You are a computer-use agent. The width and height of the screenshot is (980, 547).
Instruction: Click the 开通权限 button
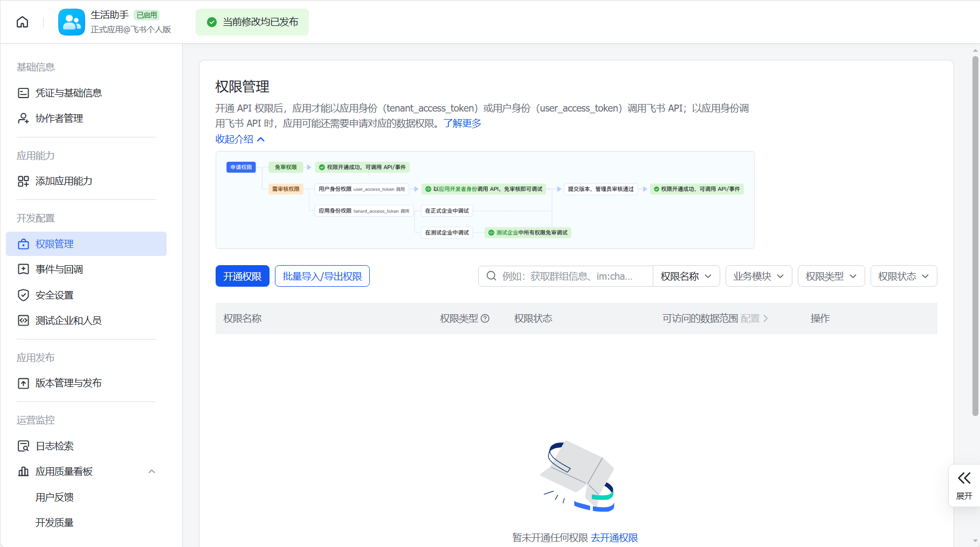click(242, 276)
